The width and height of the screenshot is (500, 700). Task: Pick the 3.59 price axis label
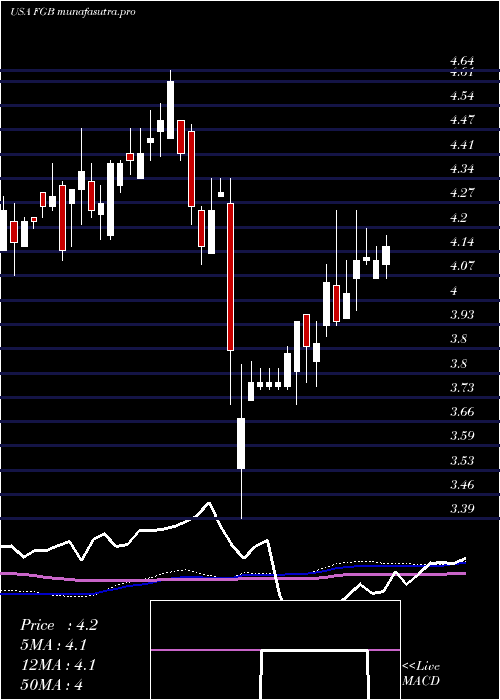462,436
